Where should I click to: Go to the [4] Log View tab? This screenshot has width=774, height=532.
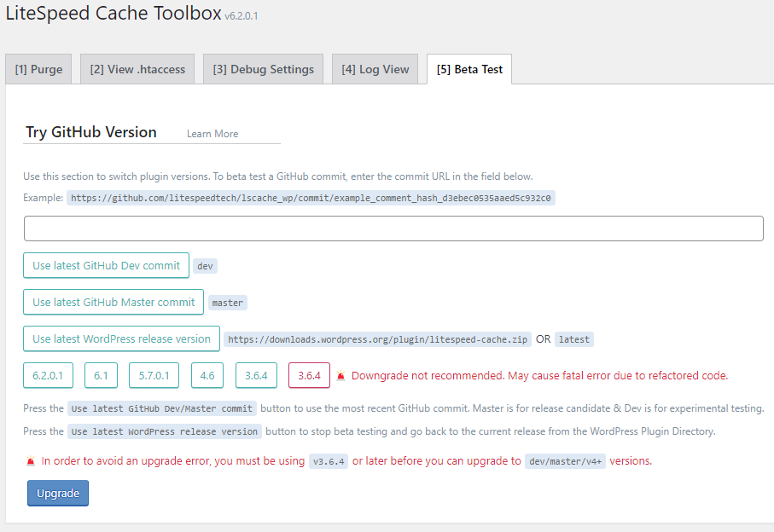coord(375,69)
